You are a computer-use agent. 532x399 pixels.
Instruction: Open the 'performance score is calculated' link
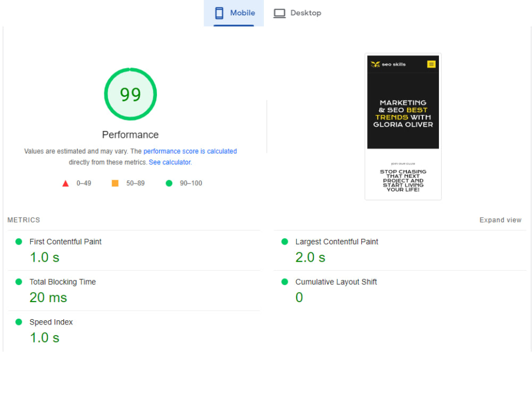(x=190, y=151)
